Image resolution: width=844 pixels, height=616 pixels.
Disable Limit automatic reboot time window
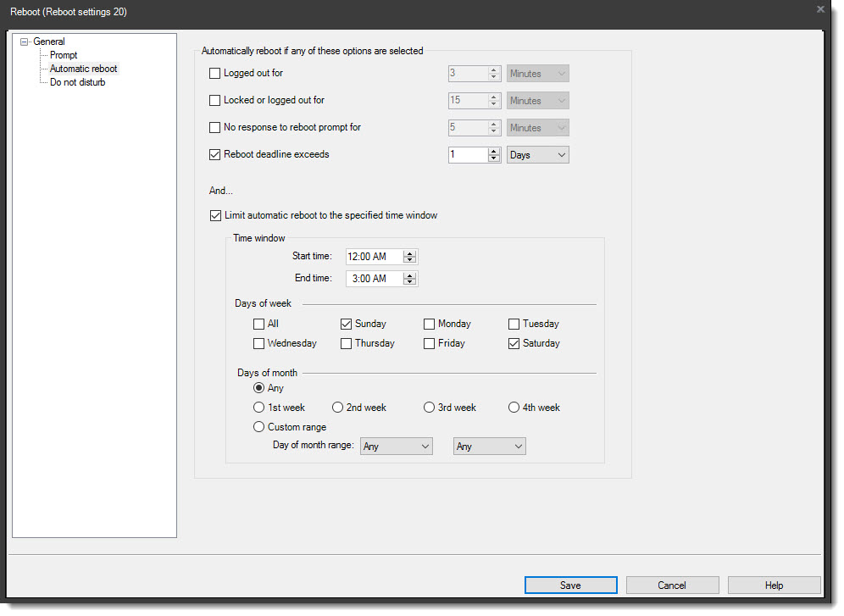(x=215, y=215)
